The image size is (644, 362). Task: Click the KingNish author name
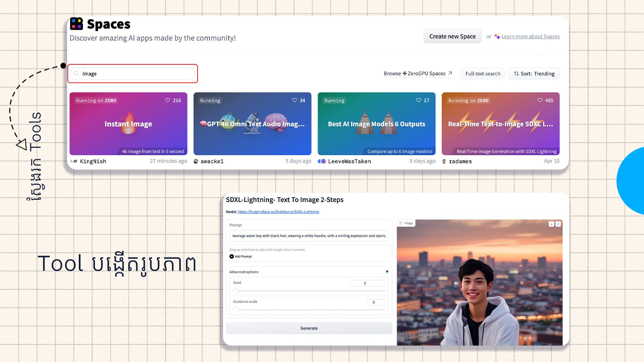pyautogui.click(x=93, y=161)
